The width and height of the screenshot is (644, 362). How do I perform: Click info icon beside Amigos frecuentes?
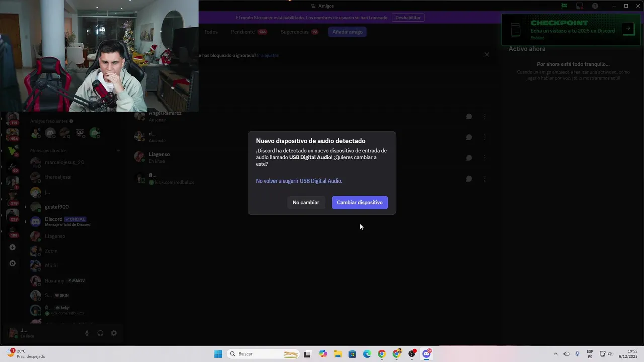(71, 121)
